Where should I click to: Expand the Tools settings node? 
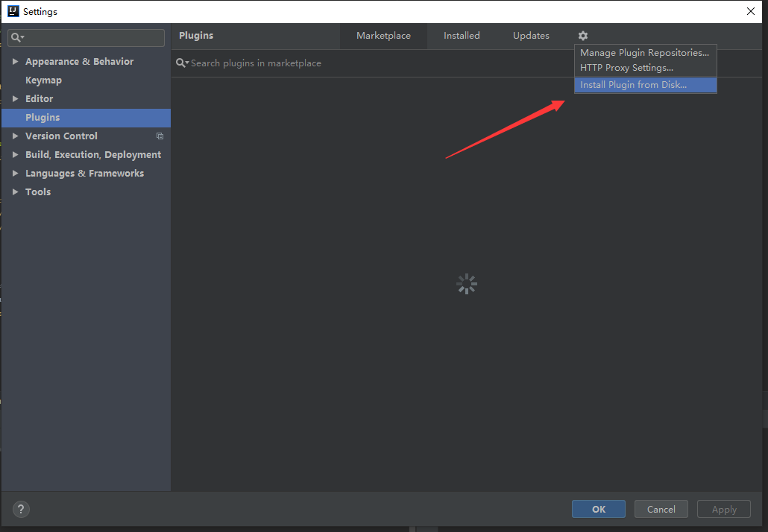click(15, 191)
